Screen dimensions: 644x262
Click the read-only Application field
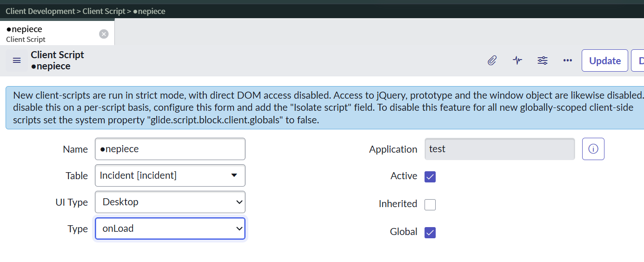pyautogui.click(x=499, y=149)
